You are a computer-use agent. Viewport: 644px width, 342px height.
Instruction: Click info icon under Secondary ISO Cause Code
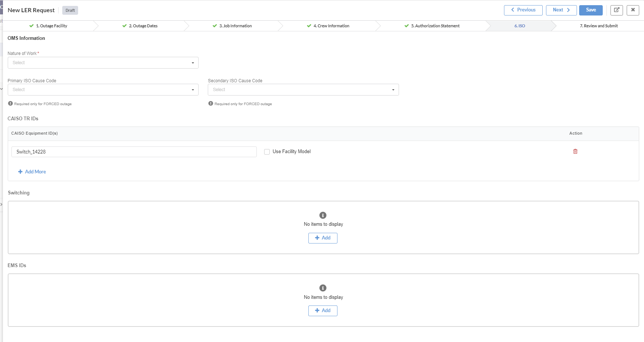(211, 104)
